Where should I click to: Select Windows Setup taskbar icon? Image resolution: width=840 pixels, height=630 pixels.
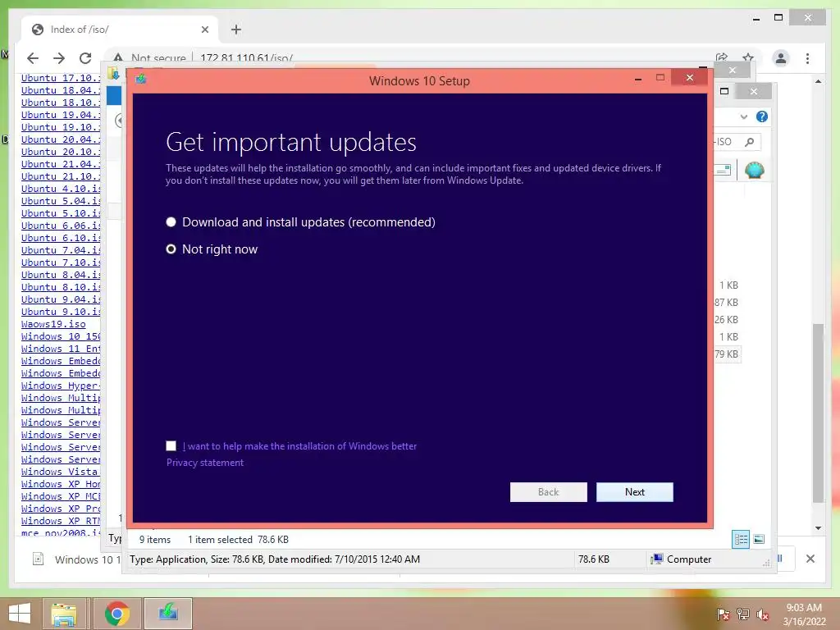pyautogui.click(x=167, y=614)
